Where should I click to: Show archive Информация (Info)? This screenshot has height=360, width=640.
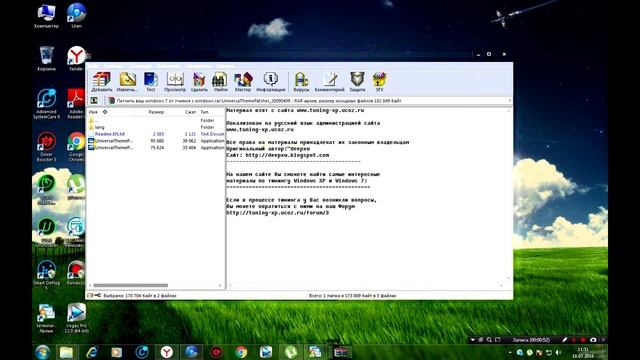pos(271,82)
